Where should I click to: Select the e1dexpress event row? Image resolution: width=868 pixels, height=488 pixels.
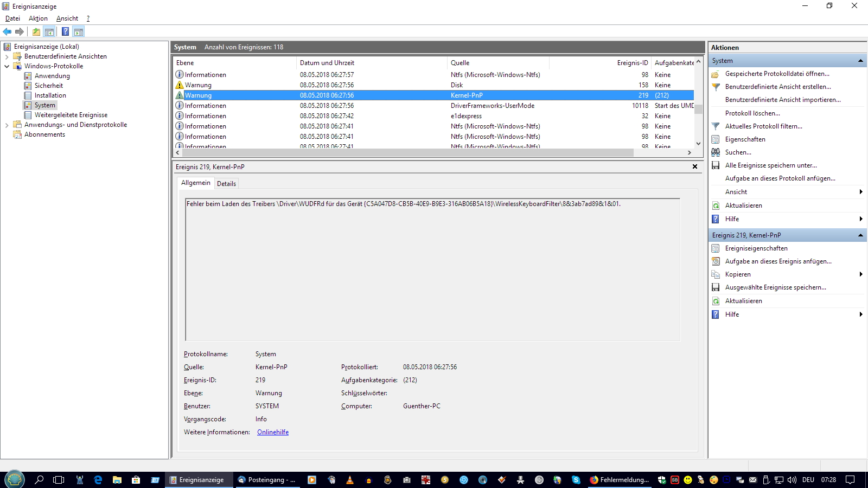pos(433,116)
